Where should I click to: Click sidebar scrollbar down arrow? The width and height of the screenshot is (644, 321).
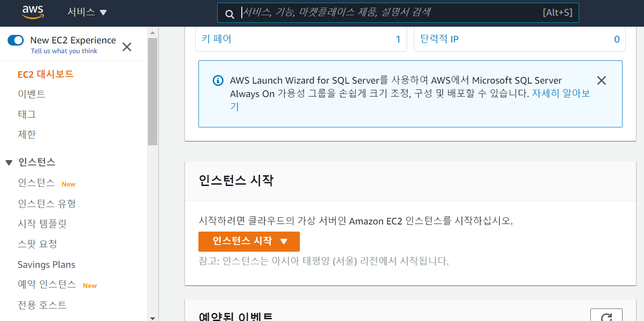click(x=152, y=318)
